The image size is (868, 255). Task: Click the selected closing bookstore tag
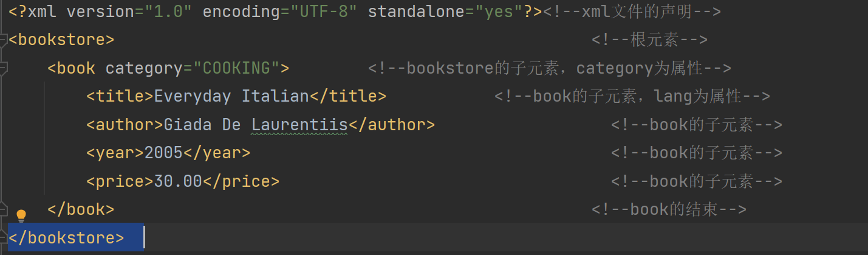pyautogui.click(x=66, y=238)
